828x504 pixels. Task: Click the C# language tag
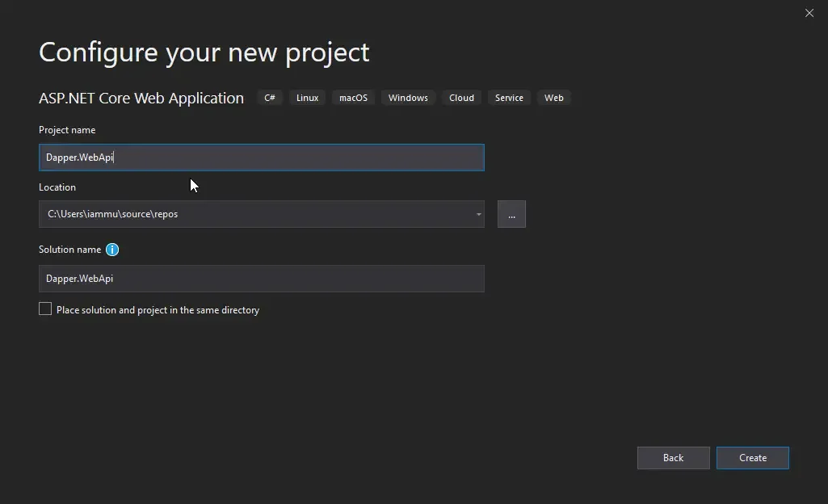tap(270, 98)
